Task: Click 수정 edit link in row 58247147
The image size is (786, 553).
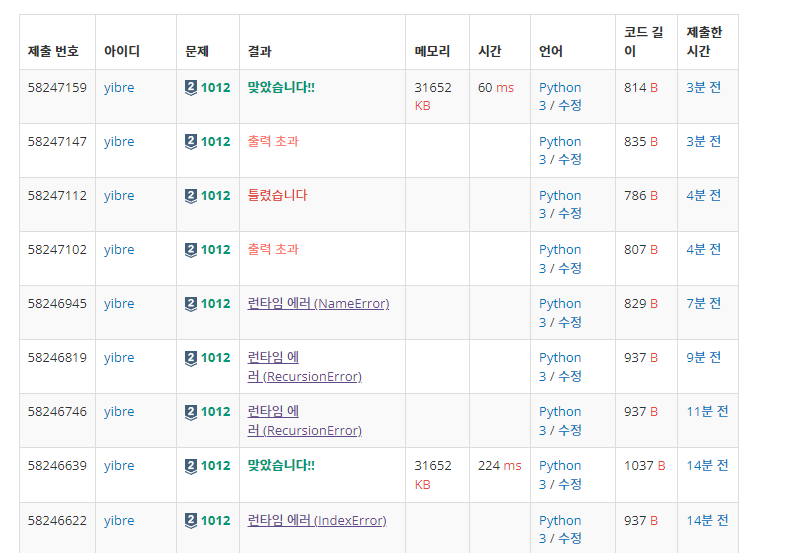Action: point(570,160)
